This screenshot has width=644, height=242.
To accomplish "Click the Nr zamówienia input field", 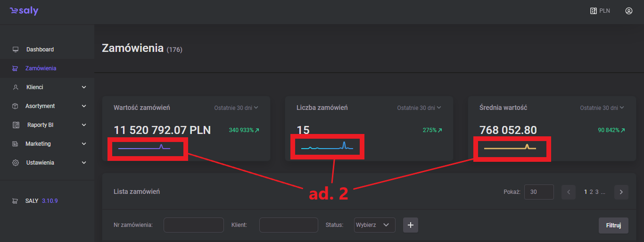I will coord(193,225).
